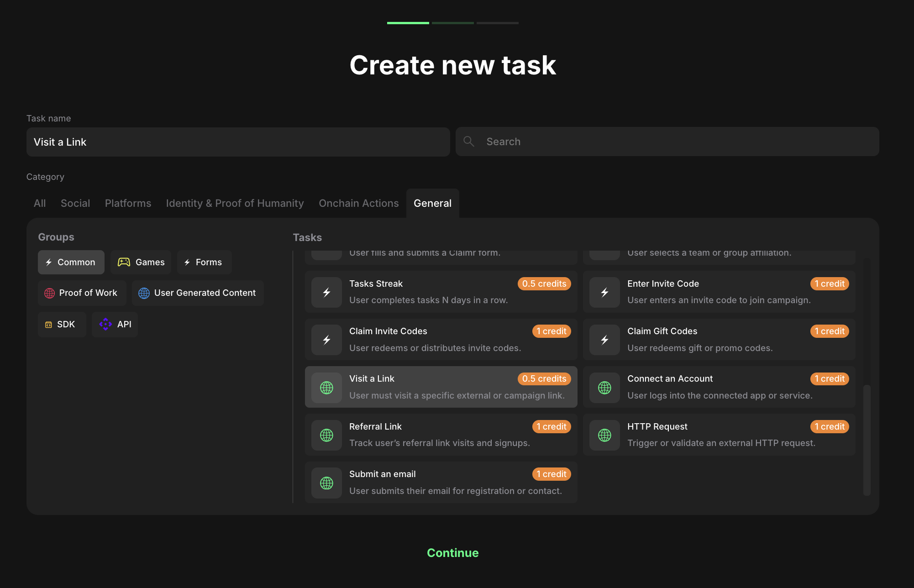914x588 pixels.
Task: Click the Enter Invite Code lightning icon
Action: [x=604, y=292]
